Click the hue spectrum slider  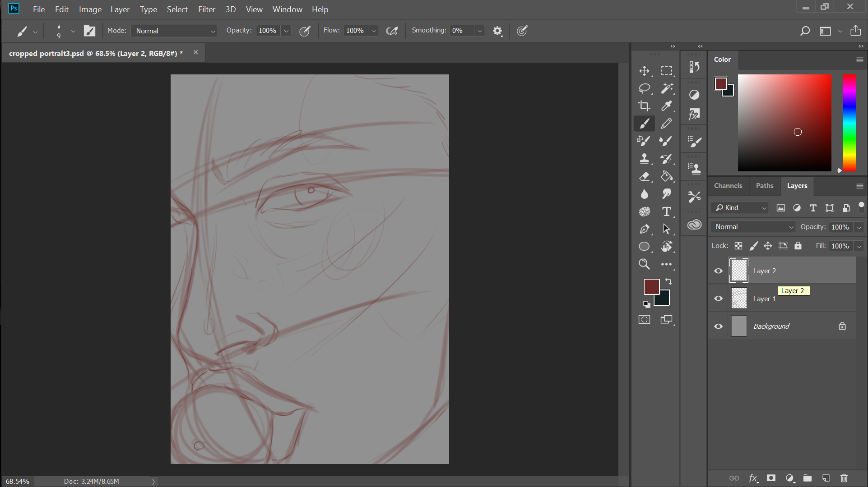[x=849, y=123]
